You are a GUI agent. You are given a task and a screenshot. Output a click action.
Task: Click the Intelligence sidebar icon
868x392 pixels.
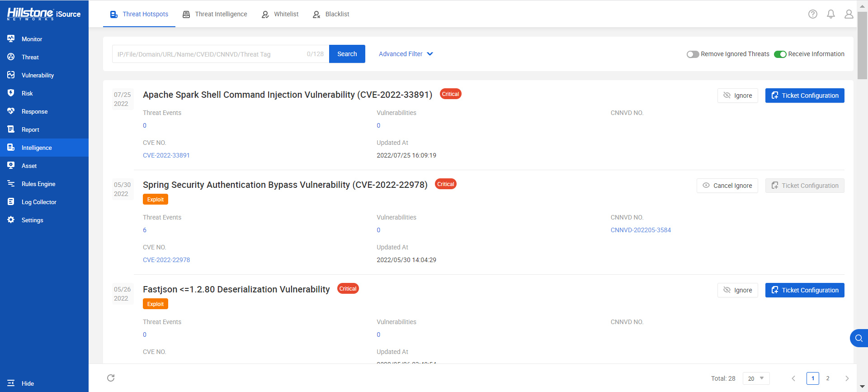[x=11, y=148]
